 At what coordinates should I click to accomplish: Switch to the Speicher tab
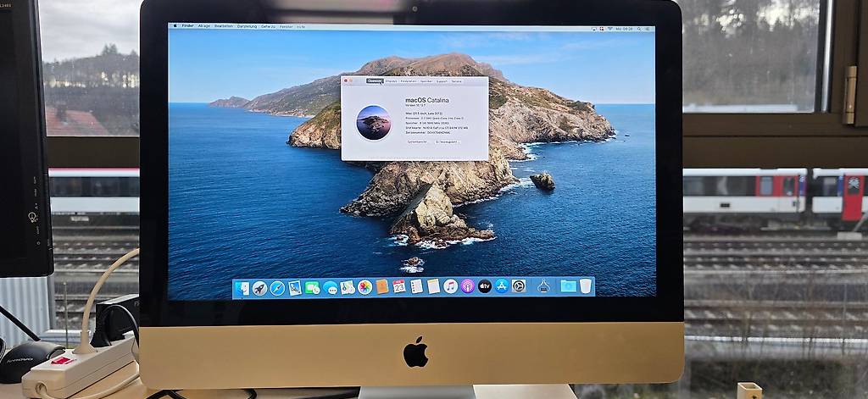pyautogui.click(x=426, y=80)
